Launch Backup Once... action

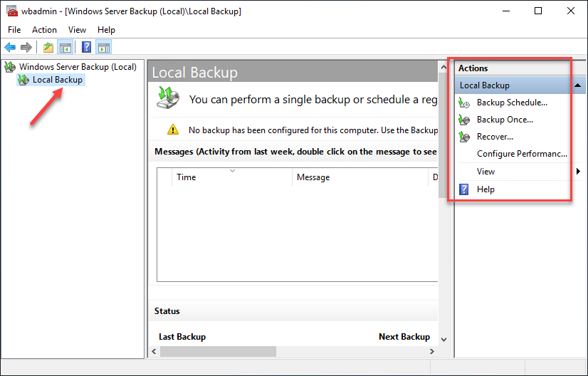coord(505,120)
